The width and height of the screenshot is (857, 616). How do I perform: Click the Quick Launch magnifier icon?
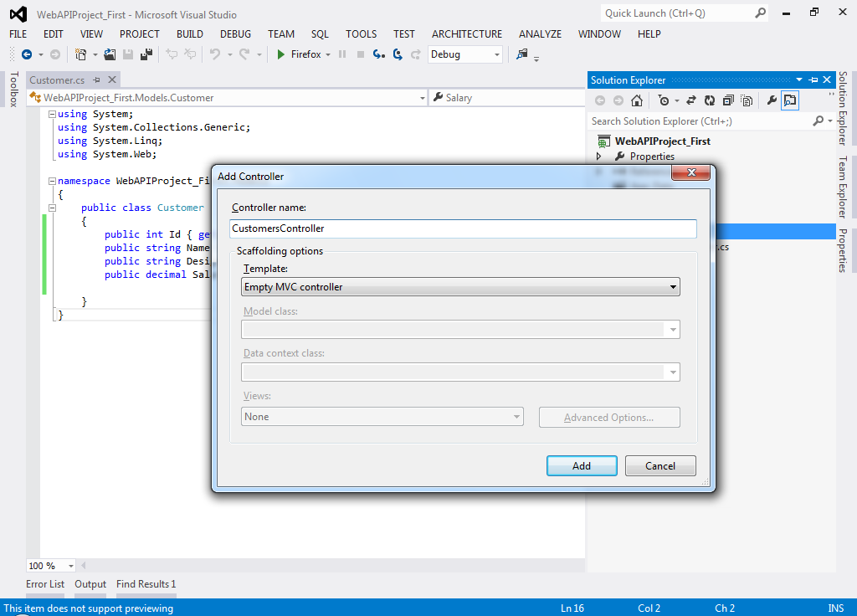tap(760, 13)
